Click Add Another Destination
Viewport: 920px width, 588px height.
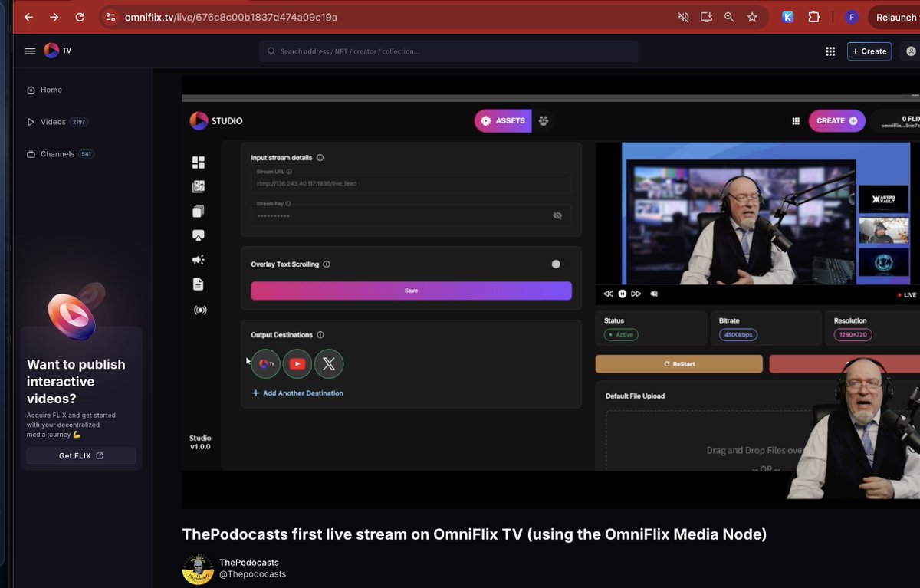(x=297, y=393)
